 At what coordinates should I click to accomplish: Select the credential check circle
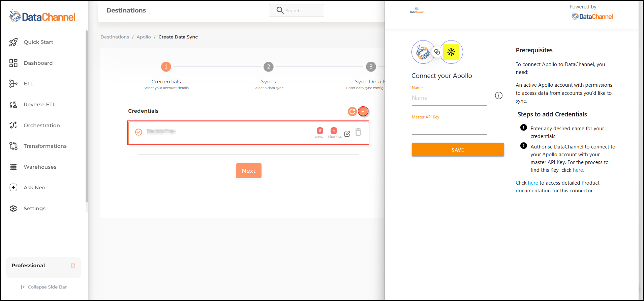[x=139, y=132]
